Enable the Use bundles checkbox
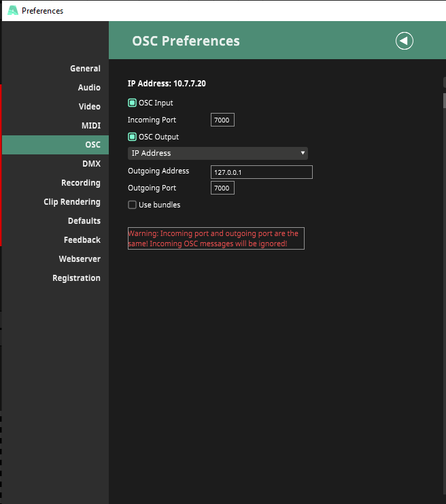446x504 pixels. tap(132, 205)
